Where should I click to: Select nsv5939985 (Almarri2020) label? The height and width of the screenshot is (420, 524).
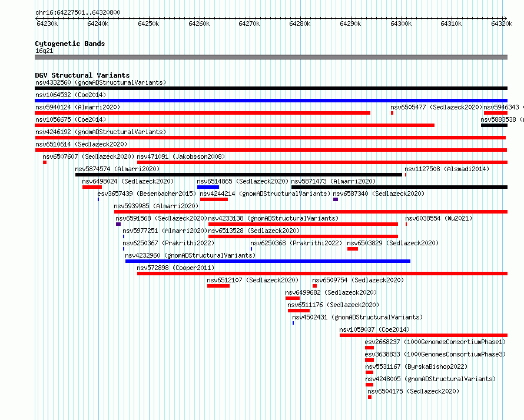pyautogui.click(x=156, y=206)
